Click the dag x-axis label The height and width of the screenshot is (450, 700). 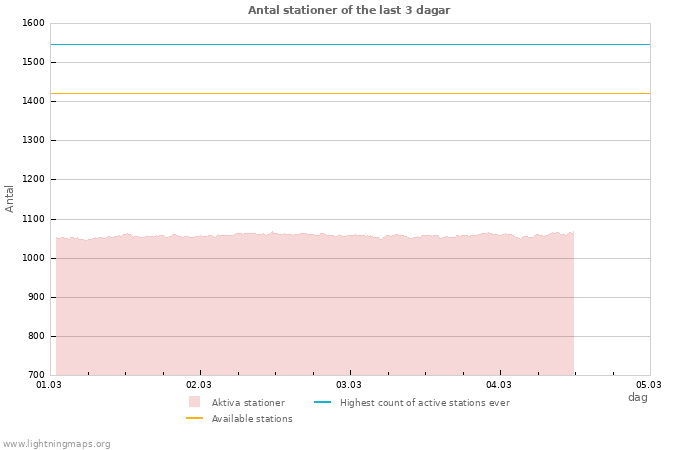point(637,397)
